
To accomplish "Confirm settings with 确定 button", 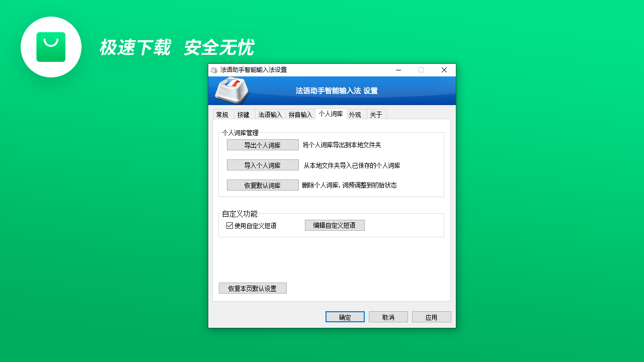I will click(345, 316).
